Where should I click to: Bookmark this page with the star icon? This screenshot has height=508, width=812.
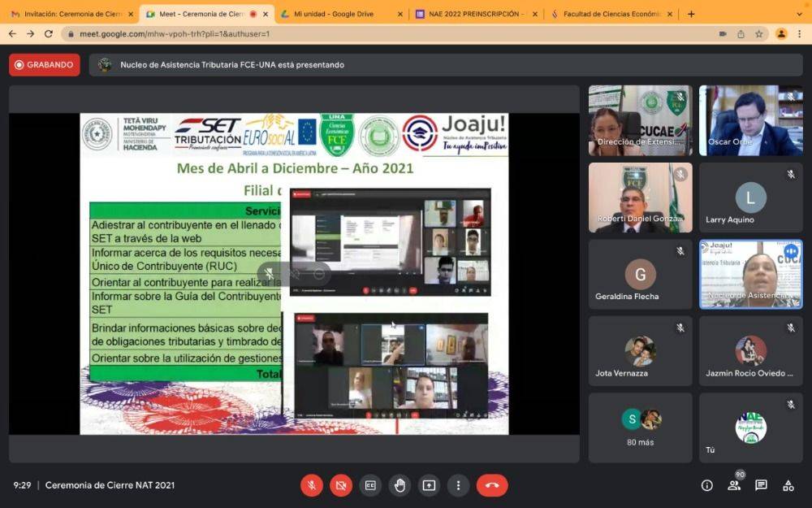pyautogui.click(x=759, y=34)
